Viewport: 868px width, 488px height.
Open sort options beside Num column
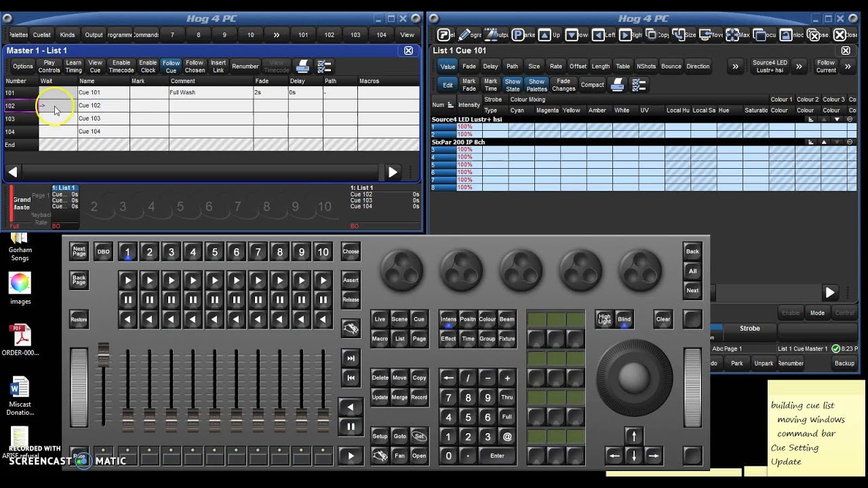[450, 105]
